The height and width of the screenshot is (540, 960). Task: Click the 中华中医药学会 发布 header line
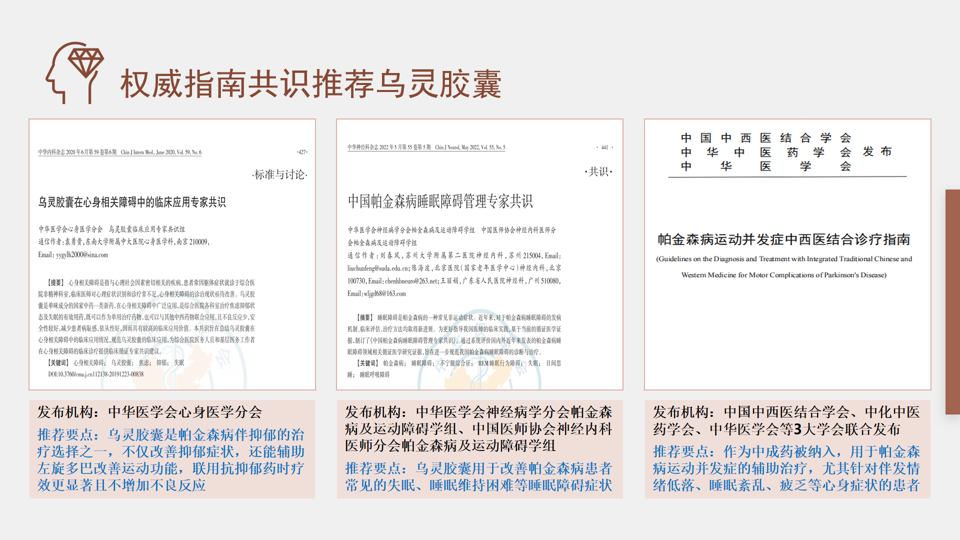[786, 152]
